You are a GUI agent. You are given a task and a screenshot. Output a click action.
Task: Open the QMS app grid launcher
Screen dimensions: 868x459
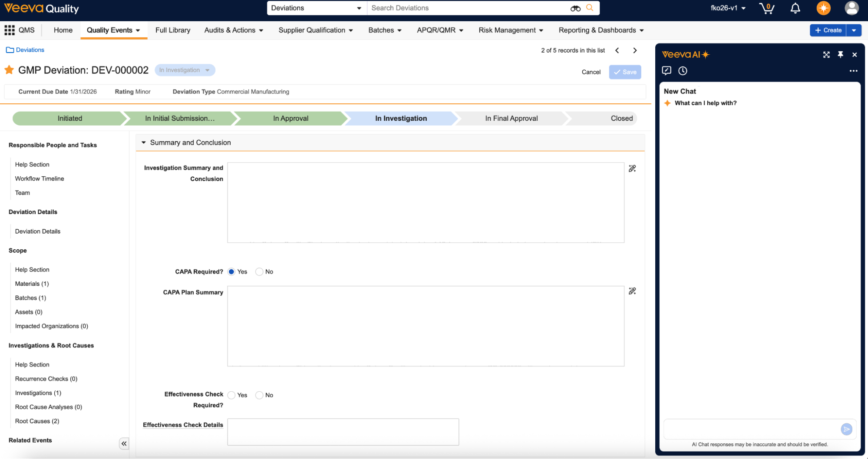[10, 30]
